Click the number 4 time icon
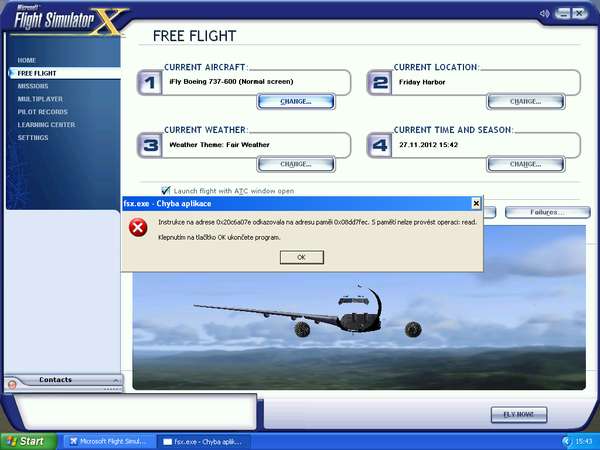Screen dimensions: 600x450 pyautogui.click(x=379, y=145)
